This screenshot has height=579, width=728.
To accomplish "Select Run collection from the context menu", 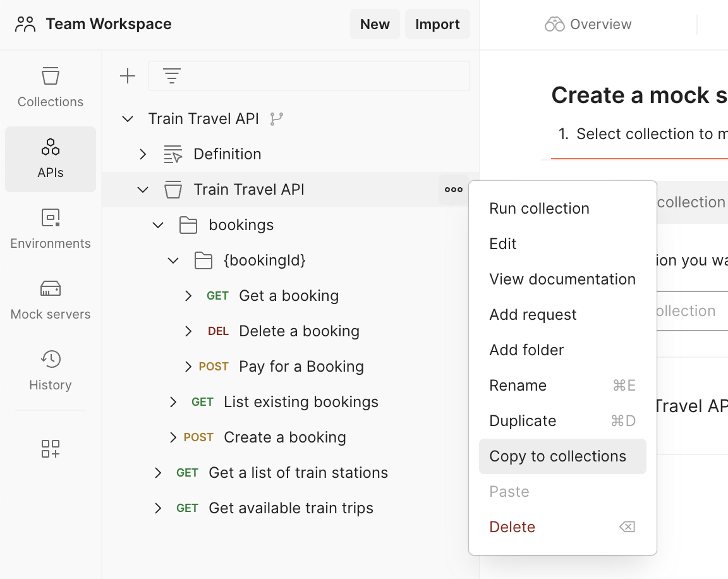I will pos(539,208).
